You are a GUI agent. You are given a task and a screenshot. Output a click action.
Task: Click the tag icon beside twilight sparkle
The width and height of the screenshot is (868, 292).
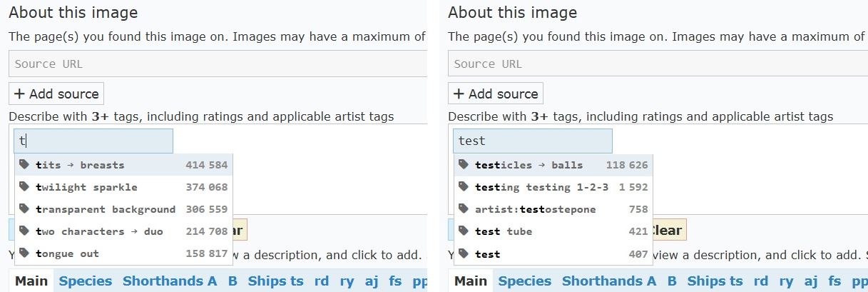click(24, 187)
